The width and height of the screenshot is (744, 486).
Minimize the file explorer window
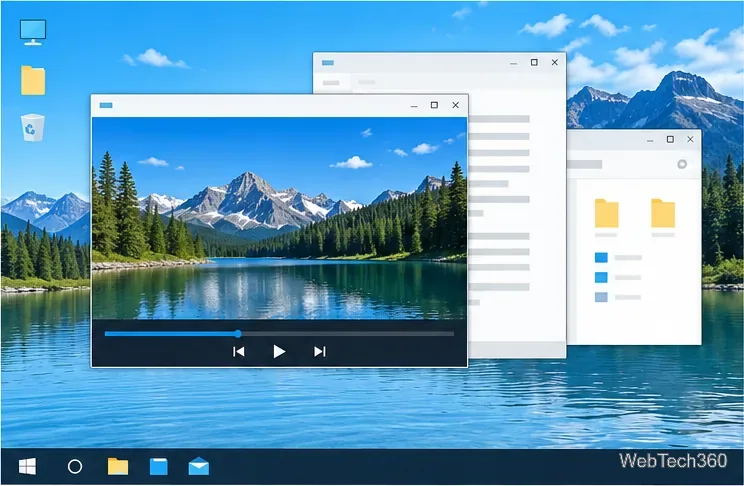coord(650,140)
